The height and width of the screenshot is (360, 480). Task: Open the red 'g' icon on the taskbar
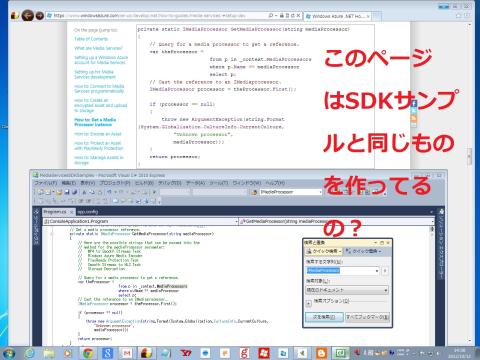[x=244, y=353]
